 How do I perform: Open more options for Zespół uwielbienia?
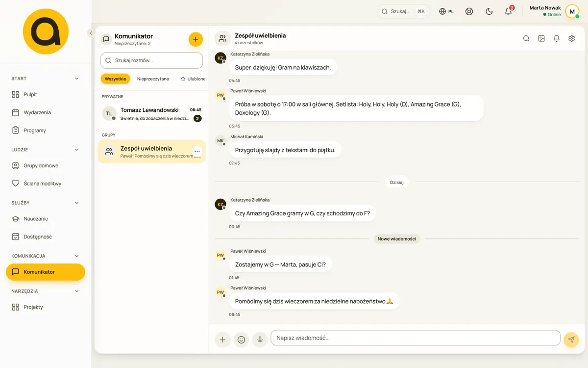tap(197, 151)
